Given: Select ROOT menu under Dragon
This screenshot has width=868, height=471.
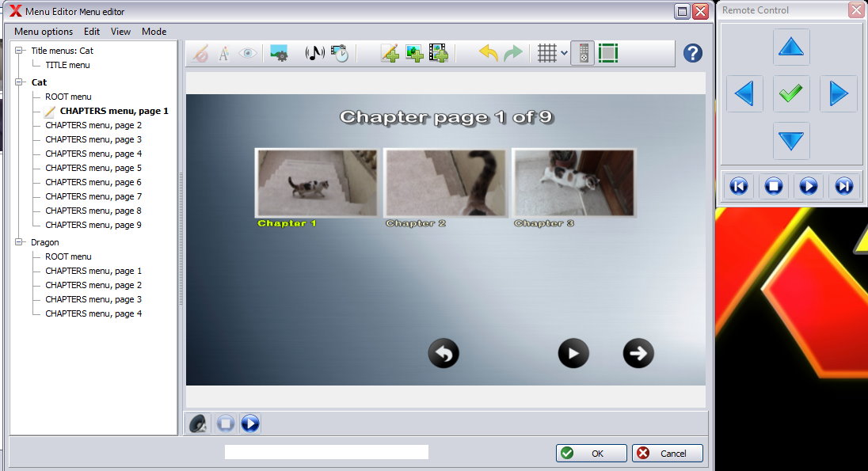Looking at the screenshot, I should pos(68,256).
